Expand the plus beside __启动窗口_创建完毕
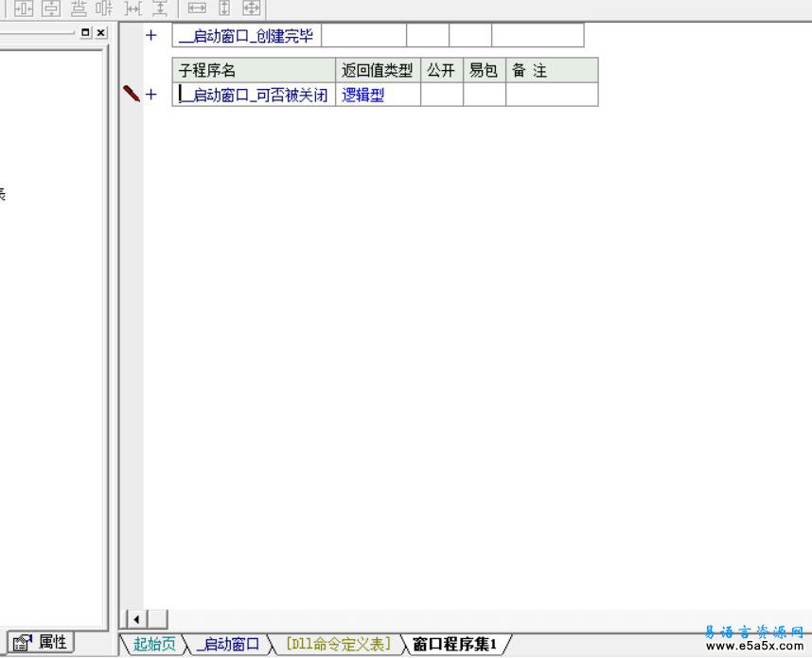812x658 pixels. [x=150, y=35]
